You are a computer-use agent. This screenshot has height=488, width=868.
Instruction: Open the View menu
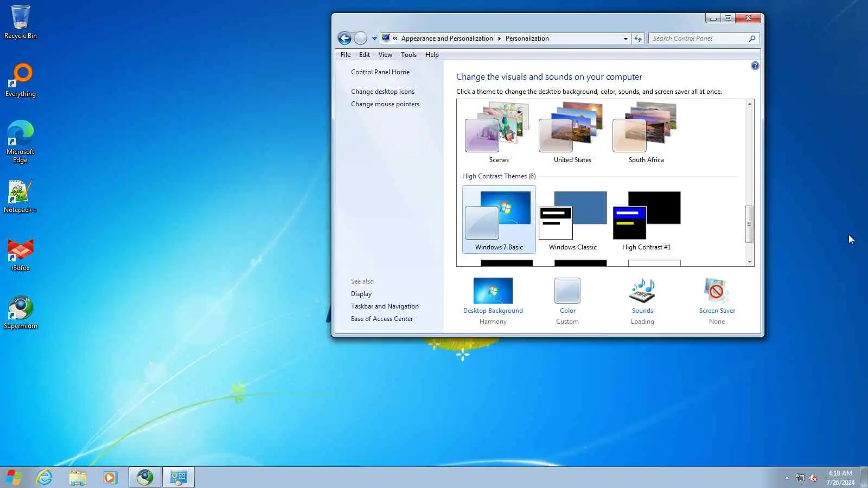pyautogui.click(x=385, y=55)
